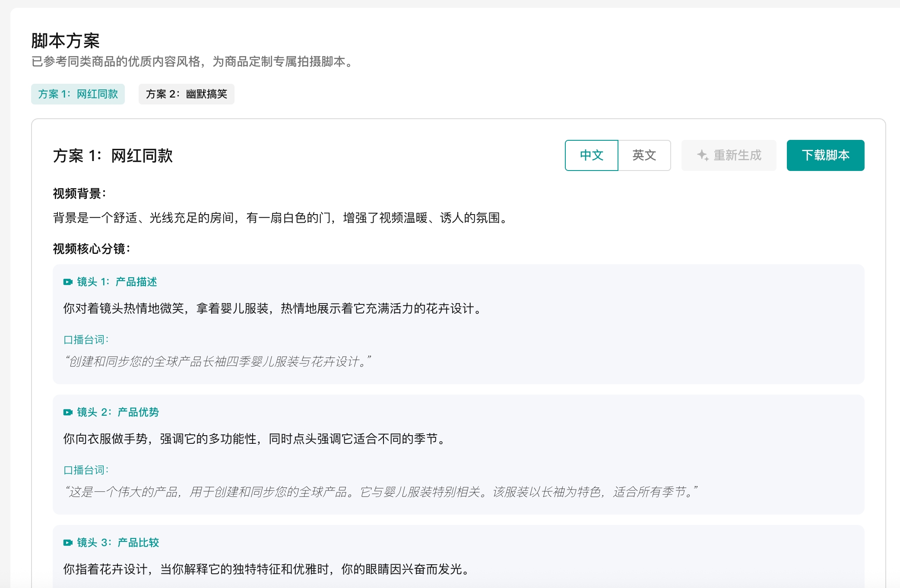Click the 脚本方案 page title
This screenshot has width=900, height=588.
pyautogui.click(x=65, y=41)
